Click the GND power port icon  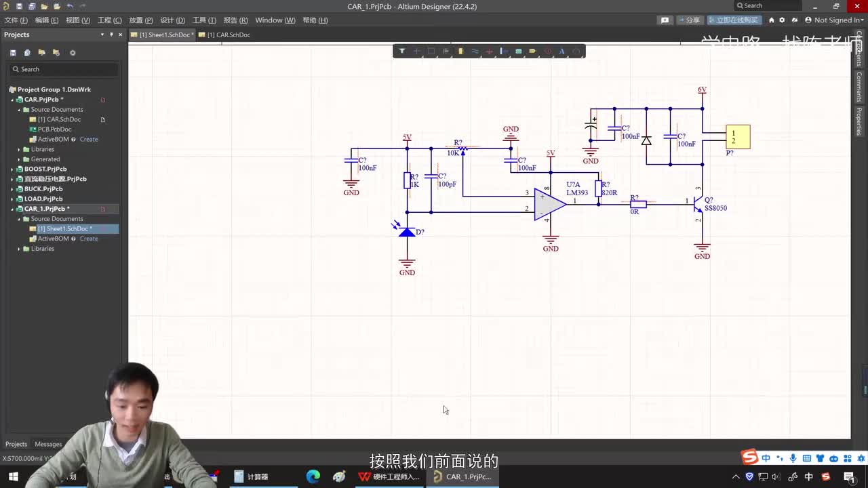click(489, 52)
